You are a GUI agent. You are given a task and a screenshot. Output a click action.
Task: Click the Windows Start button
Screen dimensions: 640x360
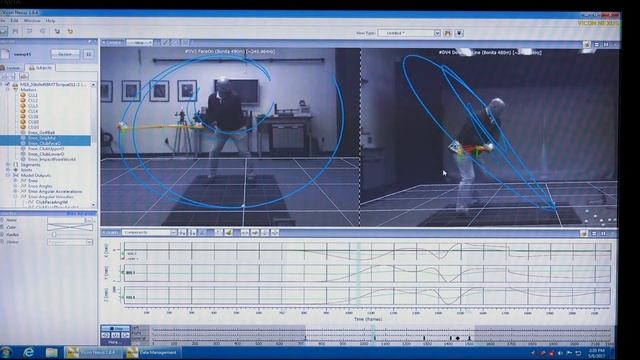[6, 352]
